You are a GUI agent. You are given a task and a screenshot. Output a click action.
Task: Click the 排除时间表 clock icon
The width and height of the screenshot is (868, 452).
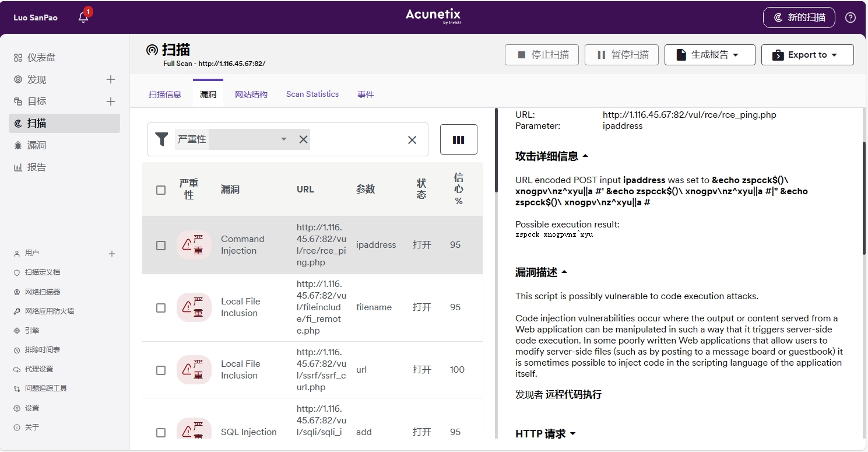point(17,350)
